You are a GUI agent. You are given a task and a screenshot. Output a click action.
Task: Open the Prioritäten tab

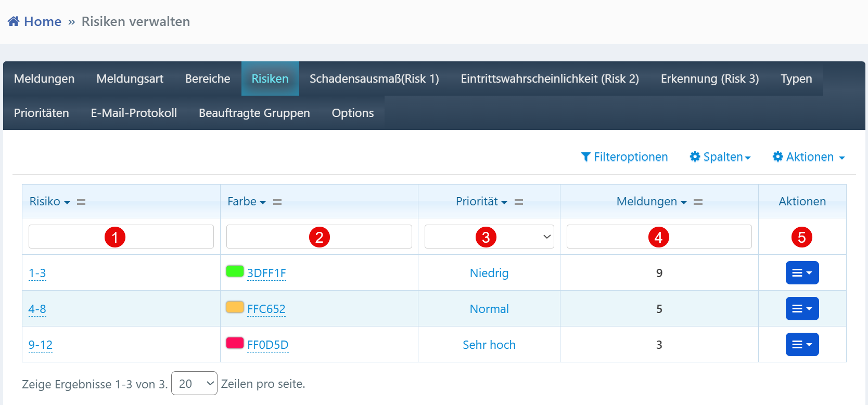point(42,113)
